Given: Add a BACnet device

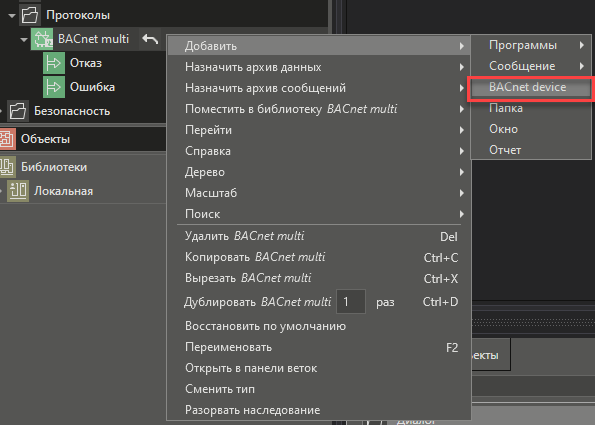Looking at the screenshot, I should [531, 87].
